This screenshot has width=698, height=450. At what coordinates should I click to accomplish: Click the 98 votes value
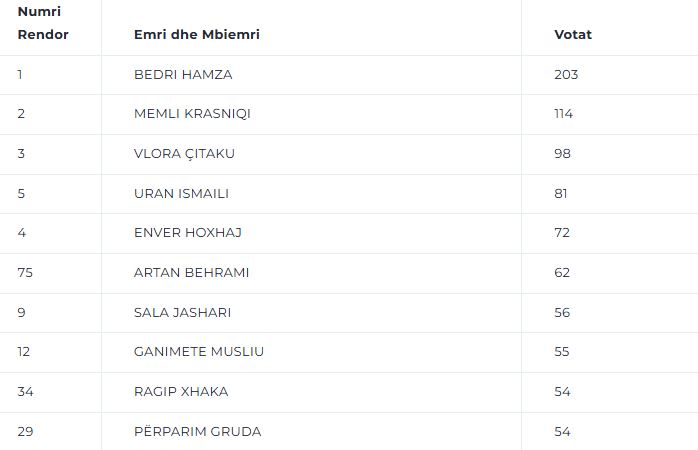(562, 154)
